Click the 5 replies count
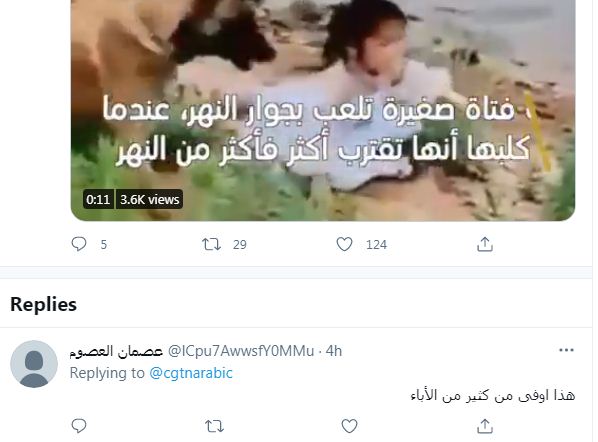Viewport: 598px width, 442px height. 103,244
